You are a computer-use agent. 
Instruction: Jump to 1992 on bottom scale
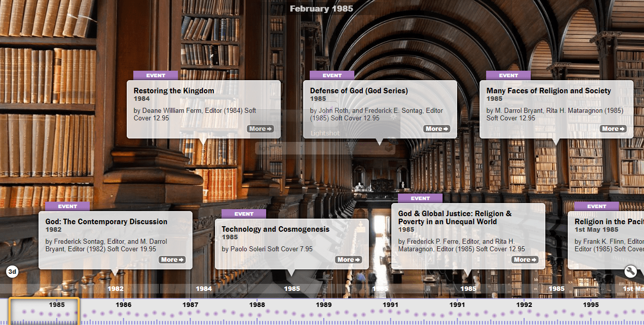pyautogui.click(x=524, y=304)
